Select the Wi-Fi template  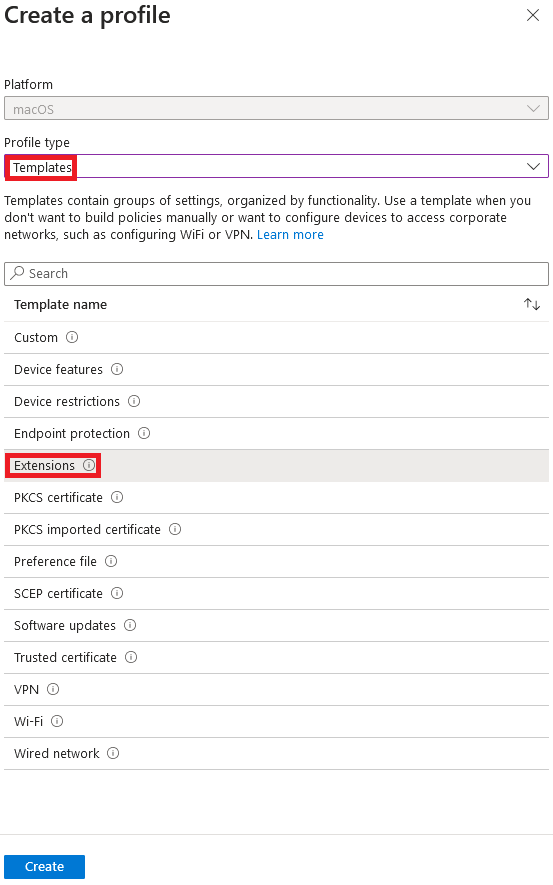pyautogui.click(x=276, y=721)
